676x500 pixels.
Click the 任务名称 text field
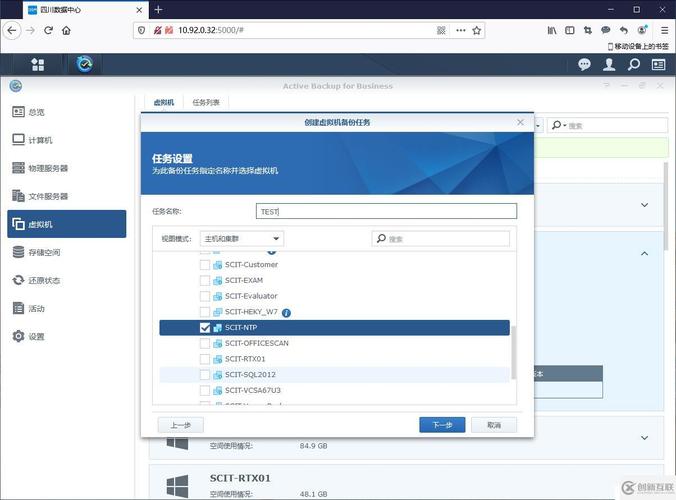pyautogui.click(x=386, y=211)
